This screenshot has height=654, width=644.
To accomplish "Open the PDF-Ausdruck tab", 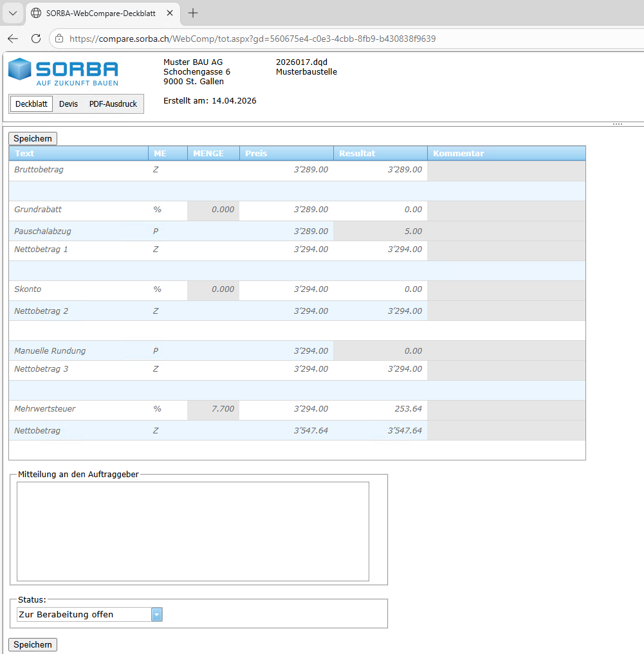I will tap(113, 104).
